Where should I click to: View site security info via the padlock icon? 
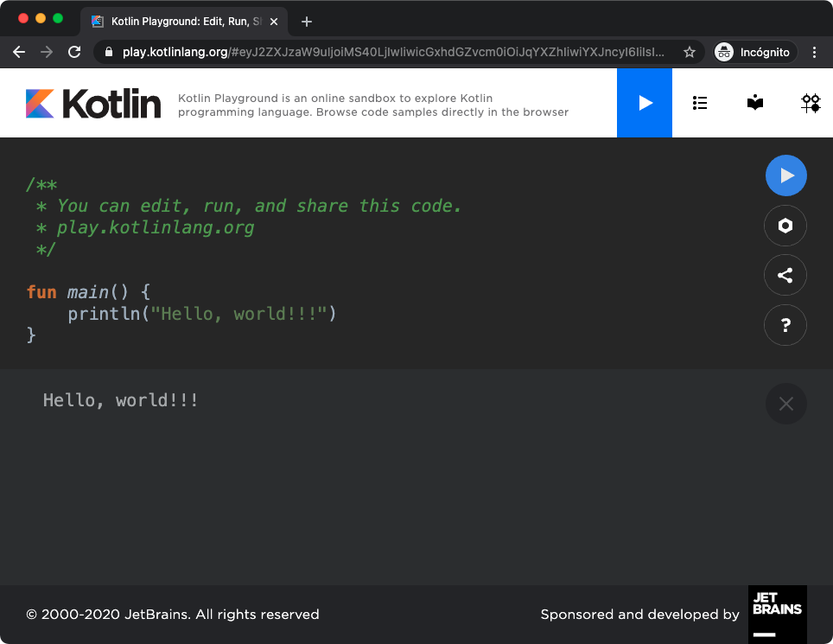109,52
